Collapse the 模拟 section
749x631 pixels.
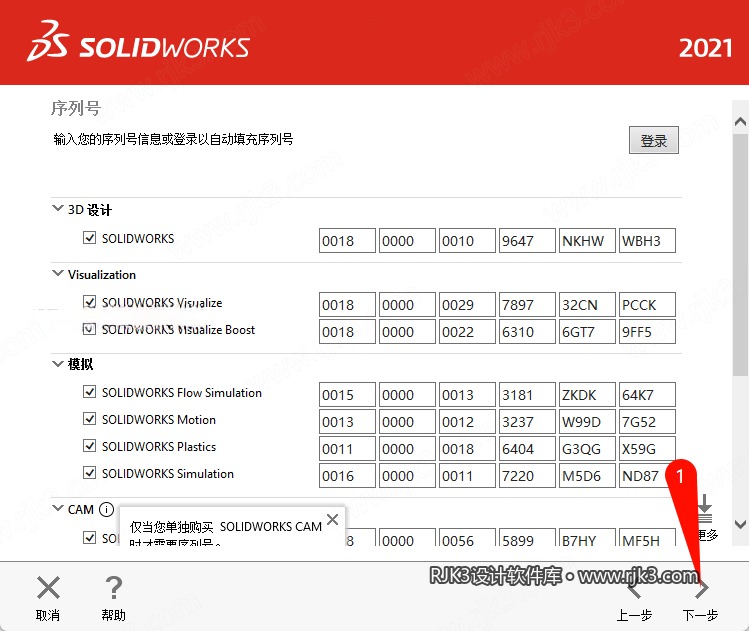click(x=57, y=364)
